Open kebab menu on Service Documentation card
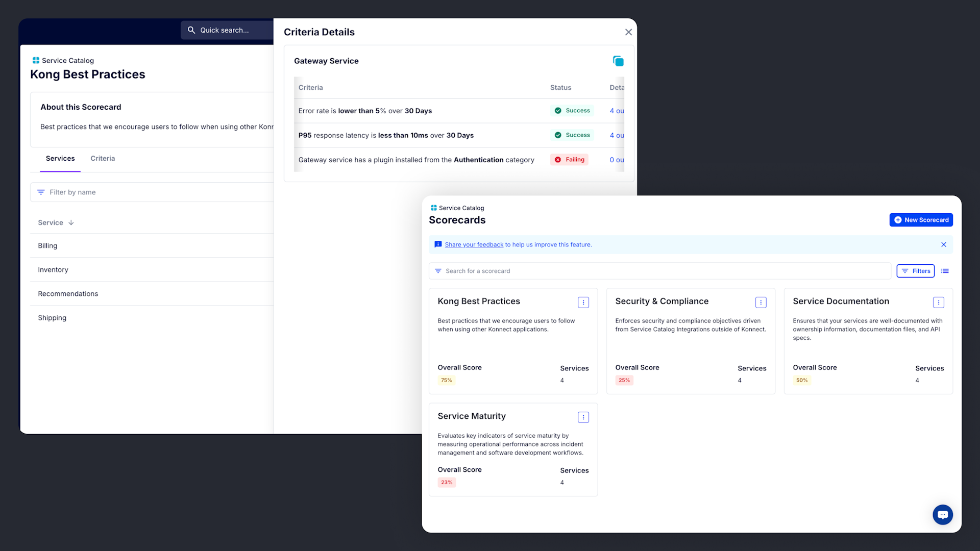The height and width of the screenshot is (551, 980). [x=939, y=302]
